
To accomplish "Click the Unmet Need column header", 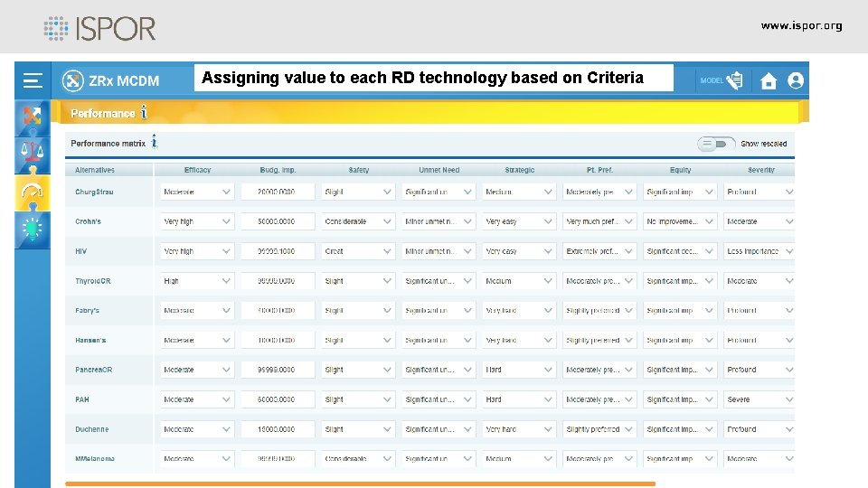I will [439, 170].
